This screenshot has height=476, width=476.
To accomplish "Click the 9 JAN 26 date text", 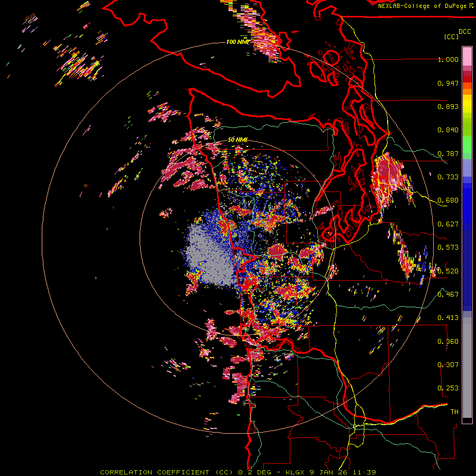I will (x=329, y=472).
